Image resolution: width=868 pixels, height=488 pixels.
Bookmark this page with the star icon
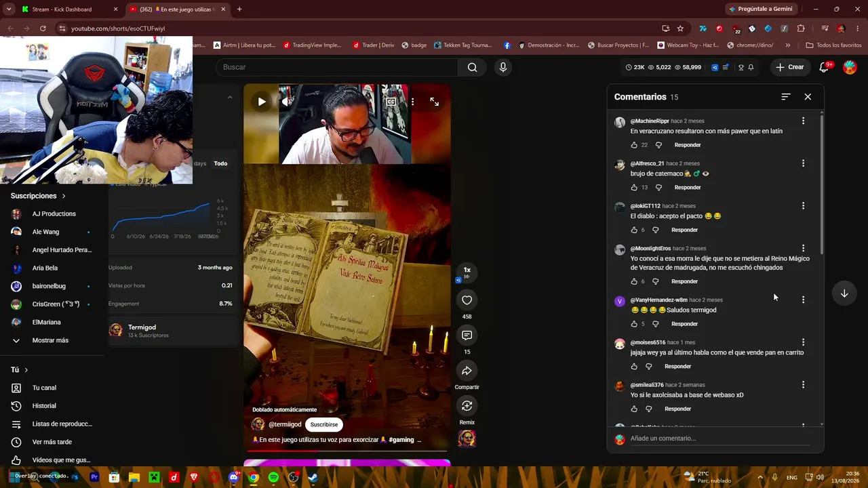[680, 28]
